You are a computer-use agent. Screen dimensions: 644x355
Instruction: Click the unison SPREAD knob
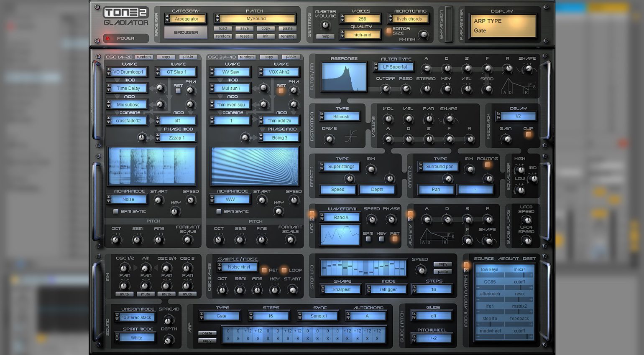[168, 320]
